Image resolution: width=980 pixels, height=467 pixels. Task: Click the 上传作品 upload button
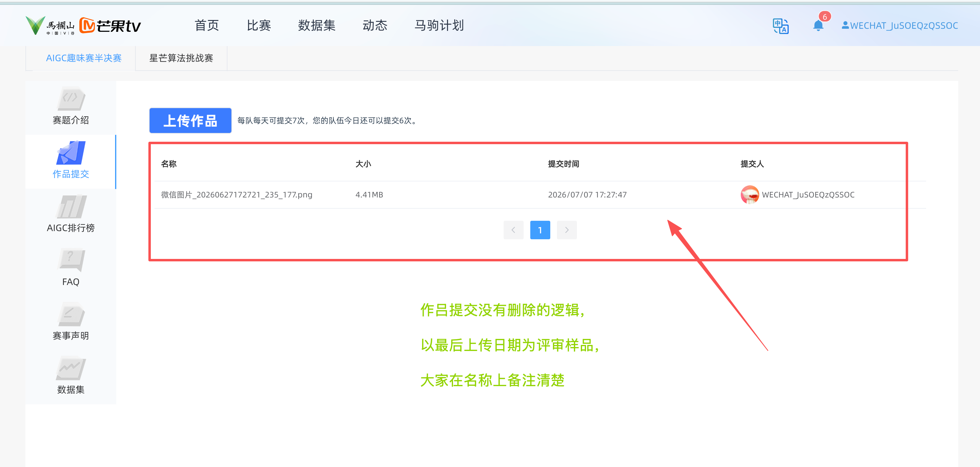click(190, 121)
